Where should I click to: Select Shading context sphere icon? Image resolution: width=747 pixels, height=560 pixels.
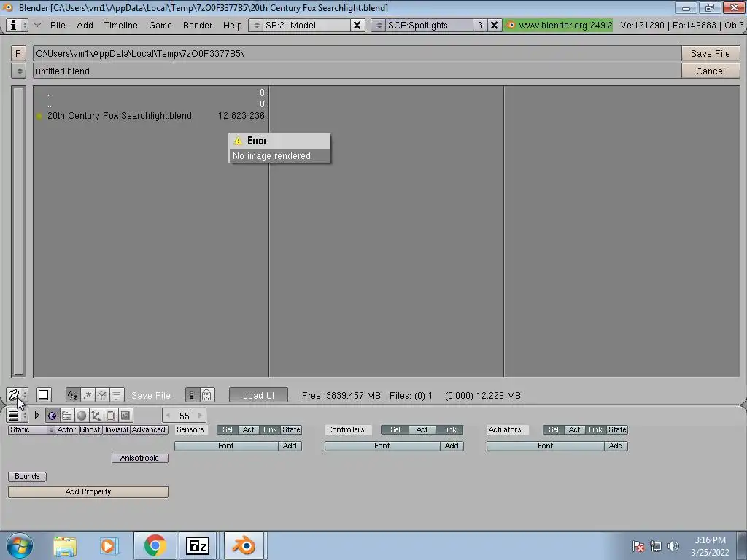pos(82,416)
